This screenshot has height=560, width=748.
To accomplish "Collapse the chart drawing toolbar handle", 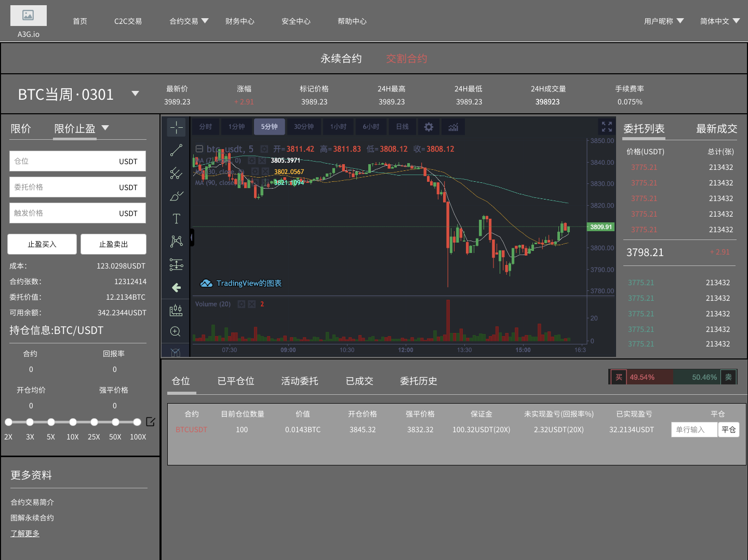I will pyautogui.click(x=192, y=237).
